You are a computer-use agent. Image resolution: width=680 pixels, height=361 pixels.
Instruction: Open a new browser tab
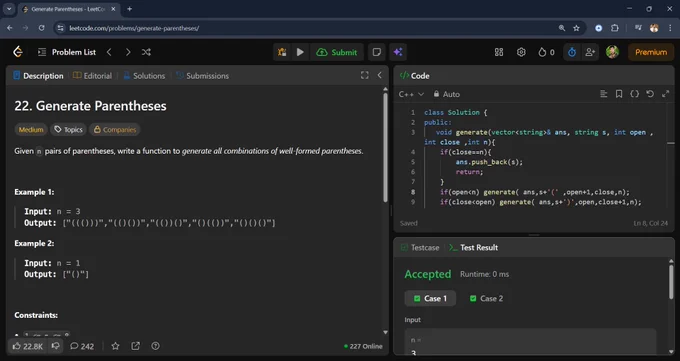coord(129,9)
